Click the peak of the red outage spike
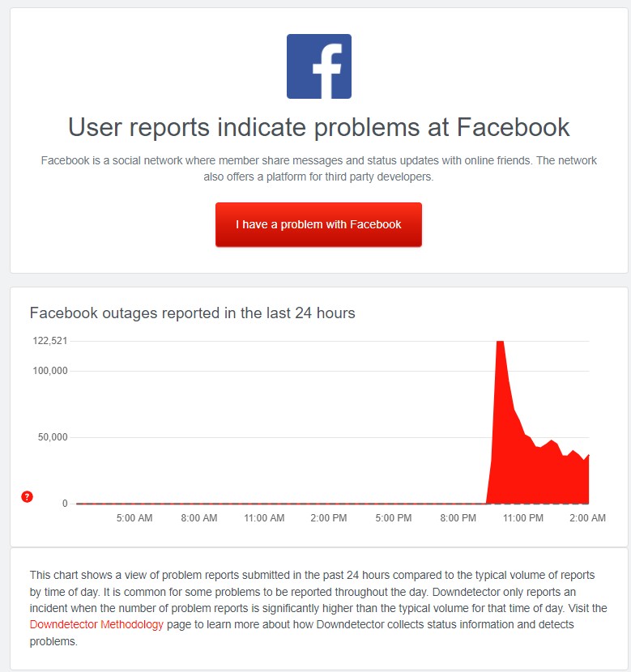 500,342
